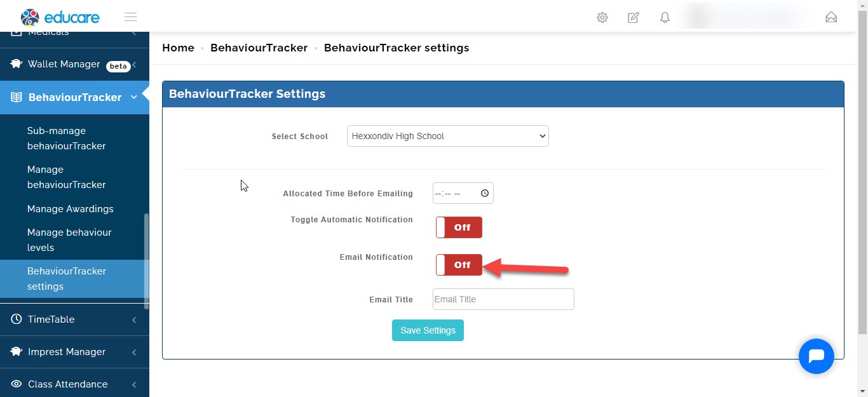Click the clock icon in time field
This screenshot has height=397, width=868.
pyautogui.click(x=485, y=193)
